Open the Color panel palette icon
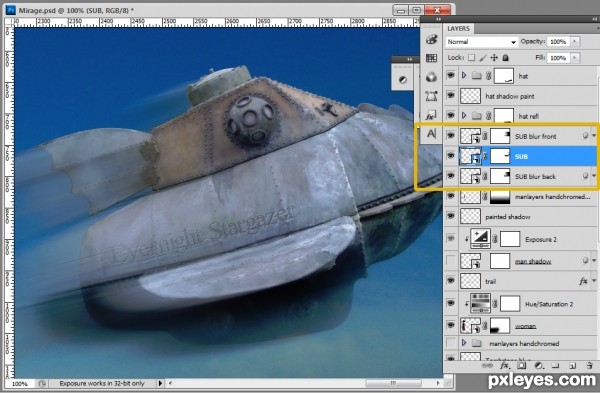 pos(431,39)
